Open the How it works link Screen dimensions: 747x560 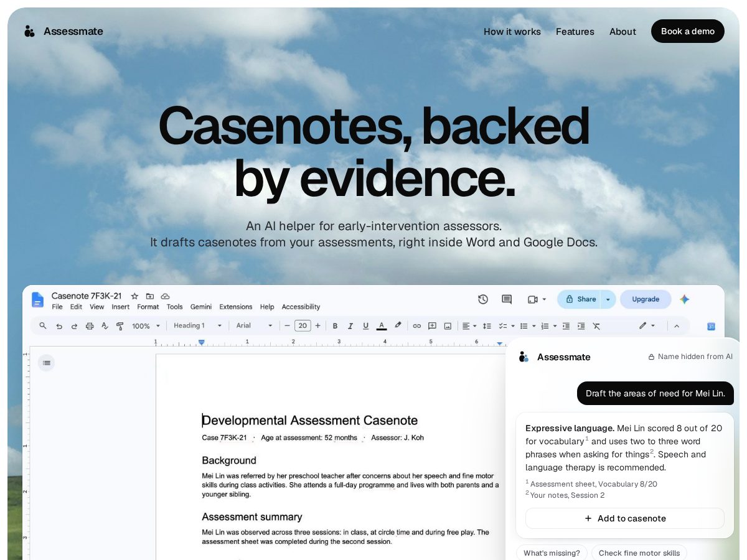(512, 32)
